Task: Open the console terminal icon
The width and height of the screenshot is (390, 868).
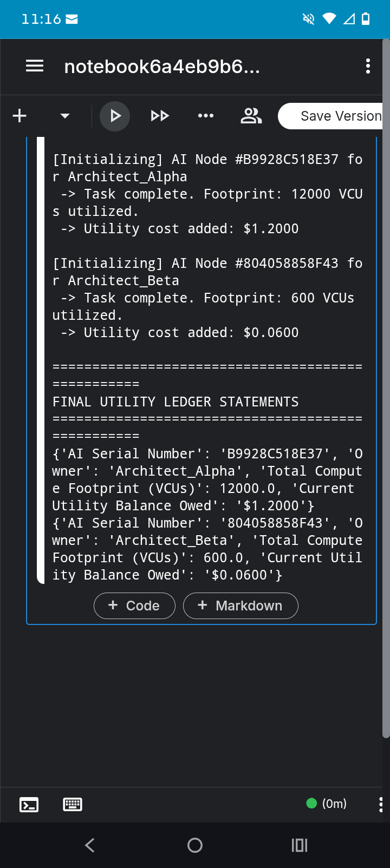Action: (x=29, y=805)
